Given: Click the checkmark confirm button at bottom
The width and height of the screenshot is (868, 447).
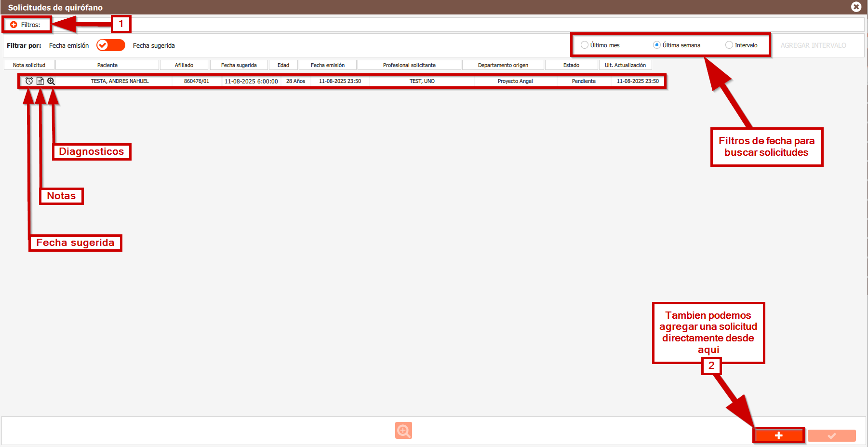Looking at the screenshot, I should pyautogui.click(x=831, y=435).
